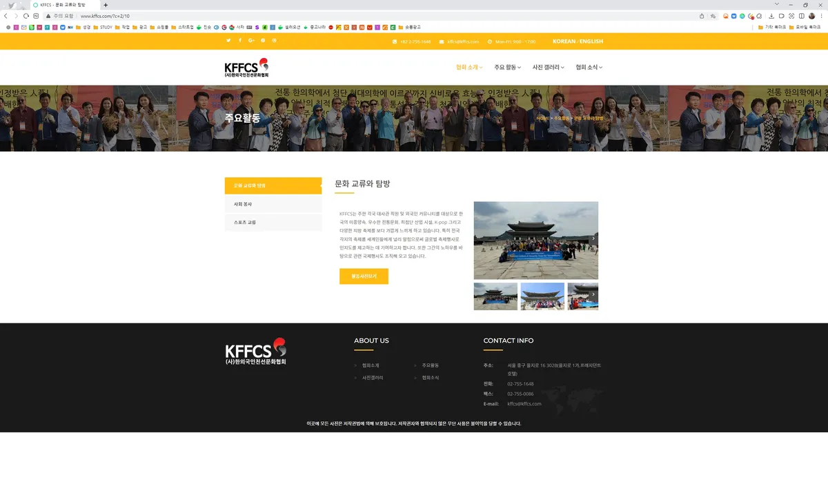Open the tab search chevron in the title bar
Viewport: 828px width, 504px height.
(777, 5)
